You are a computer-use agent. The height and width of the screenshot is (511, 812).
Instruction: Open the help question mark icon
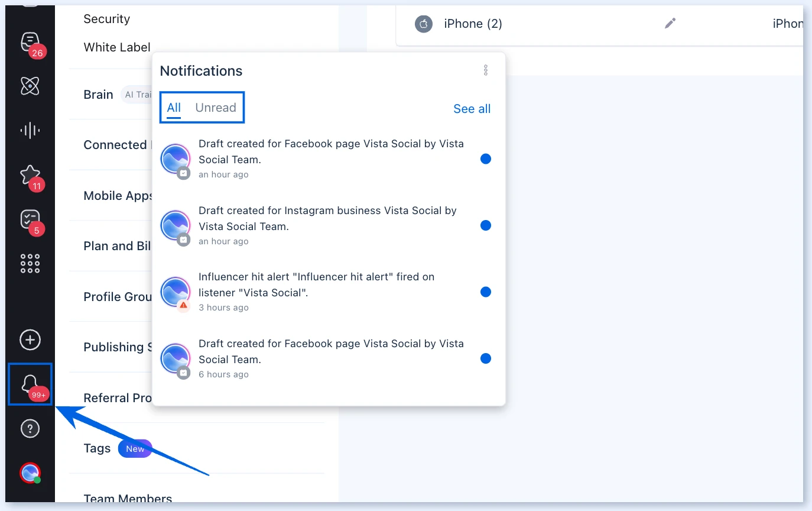(x=30, y=429)
